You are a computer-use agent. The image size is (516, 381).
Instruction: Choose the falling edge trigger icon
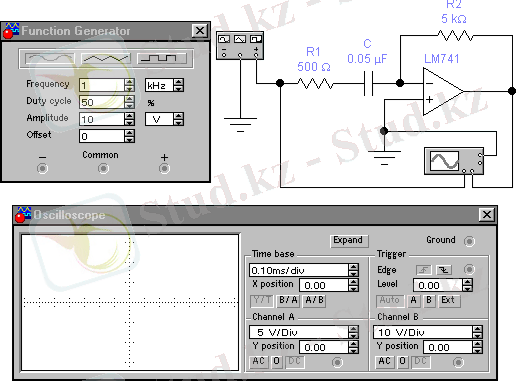pyautogui.click(x=443, y=270)
